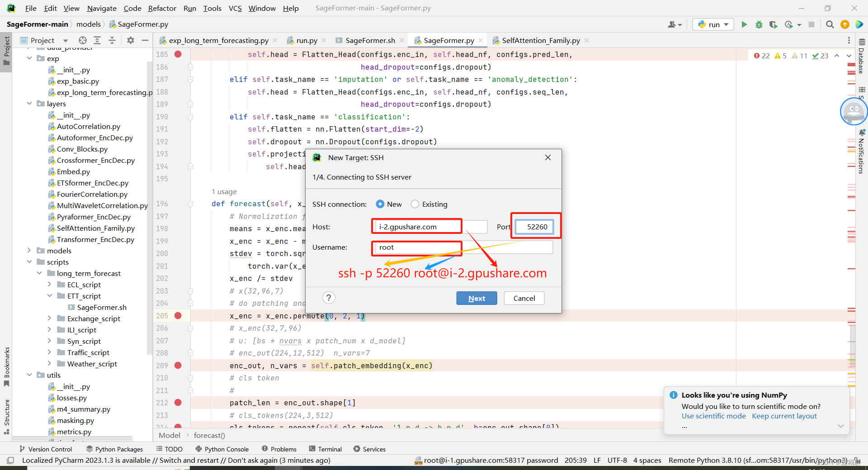Click the Host input field
Viewport: 868px width, 470px height.
click(431, 227)
